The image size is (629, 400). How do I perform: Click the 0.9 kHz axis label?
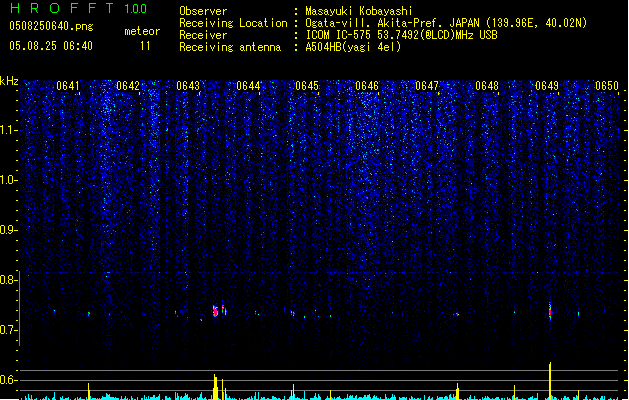[8, 230]
